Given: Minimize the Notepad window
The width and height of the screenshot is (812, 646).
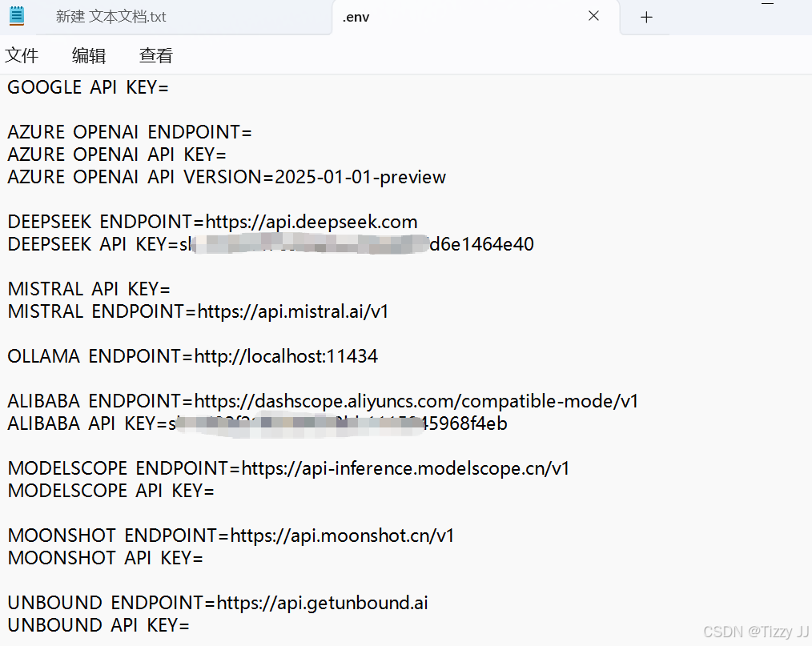Looking at the screenshot, I should [x=767, y=4].
